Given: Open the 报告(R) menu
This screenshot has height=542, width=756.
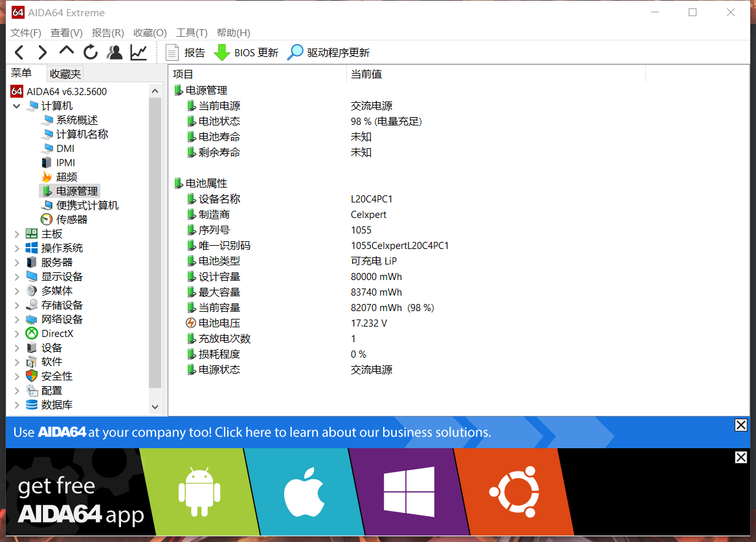Looking at the screenshot, I should 108,33.
